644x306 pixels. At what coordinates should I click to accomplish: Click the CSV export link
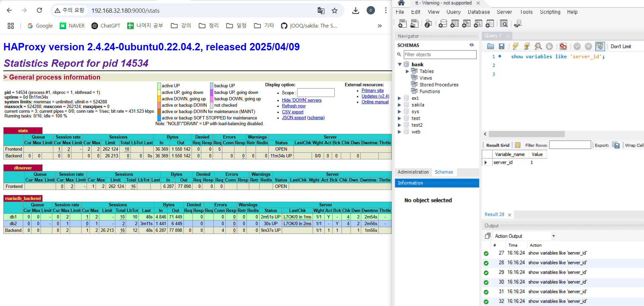coord(292,112)
